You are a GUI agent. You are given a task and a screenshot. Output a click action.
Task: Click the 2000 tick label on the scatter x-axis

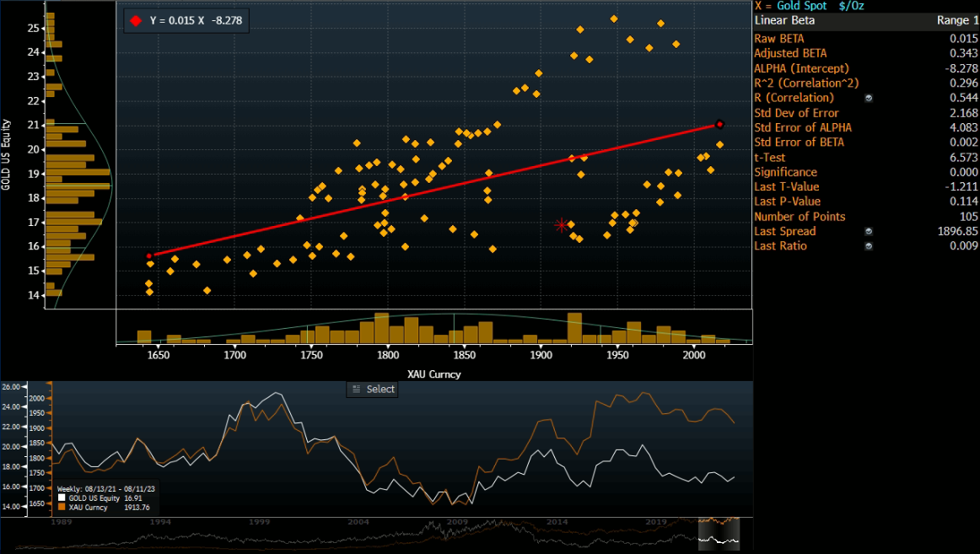pos(694,355)
